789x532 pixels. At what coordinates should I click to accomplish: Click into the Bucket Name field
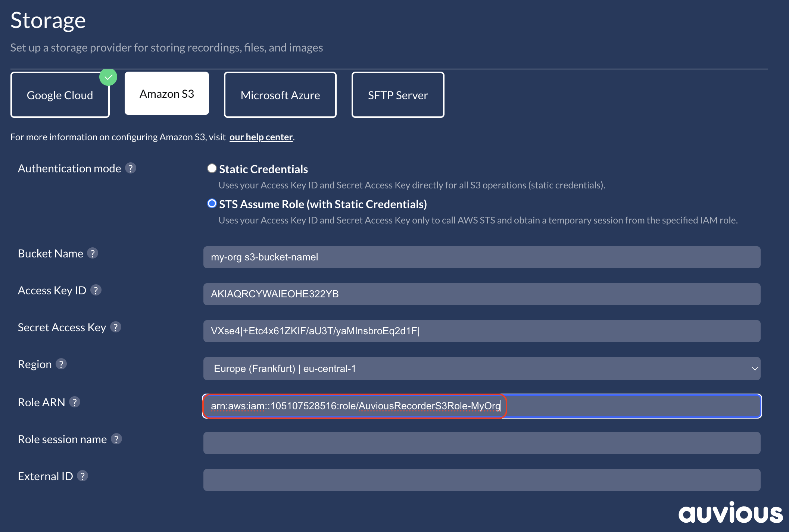point(481,257)
